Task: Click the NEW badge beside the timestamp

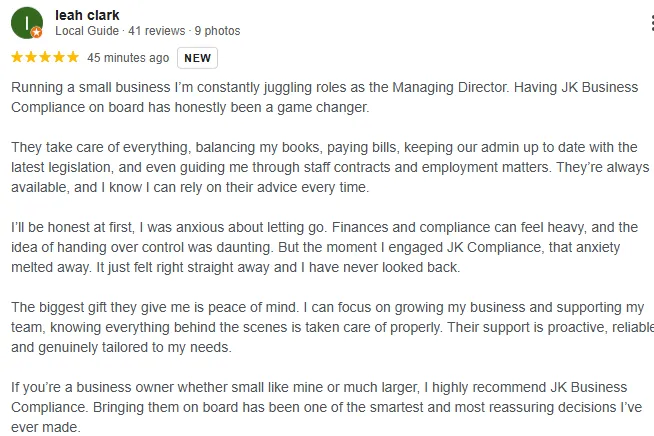Action: click(197, 58)
